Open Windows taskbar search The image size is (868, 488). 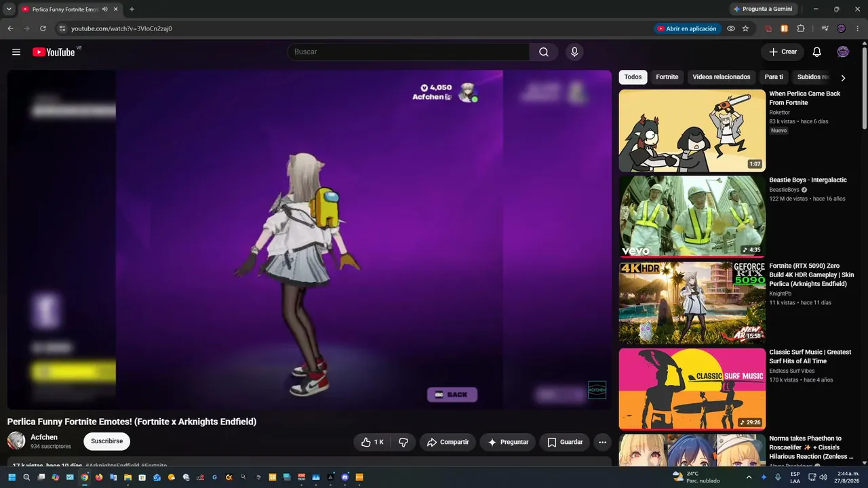pyautogui.click(x=26, y=477)
